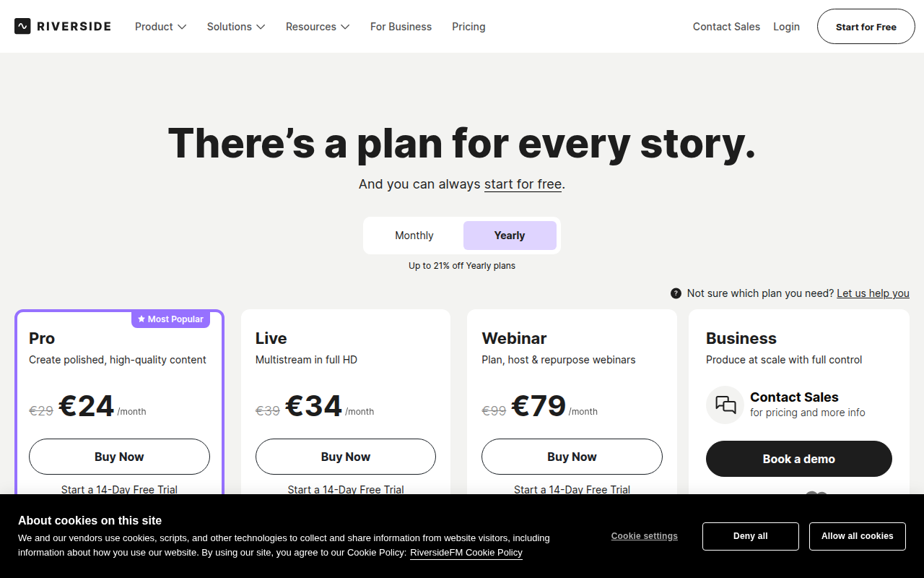Deny all cookies
Screen dimensions: 924x578
tap(750, 536)
